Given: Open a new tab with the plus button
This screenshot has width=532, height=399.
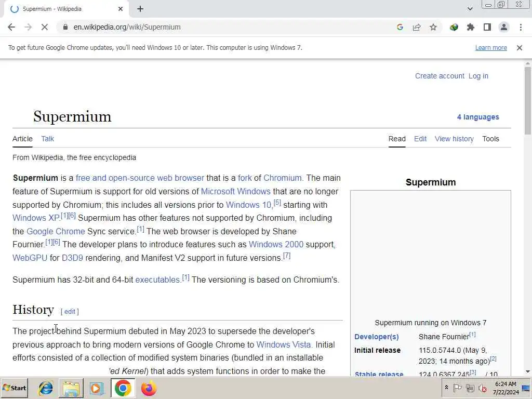Looking at the screenshot, I should [x=140, y=9].
